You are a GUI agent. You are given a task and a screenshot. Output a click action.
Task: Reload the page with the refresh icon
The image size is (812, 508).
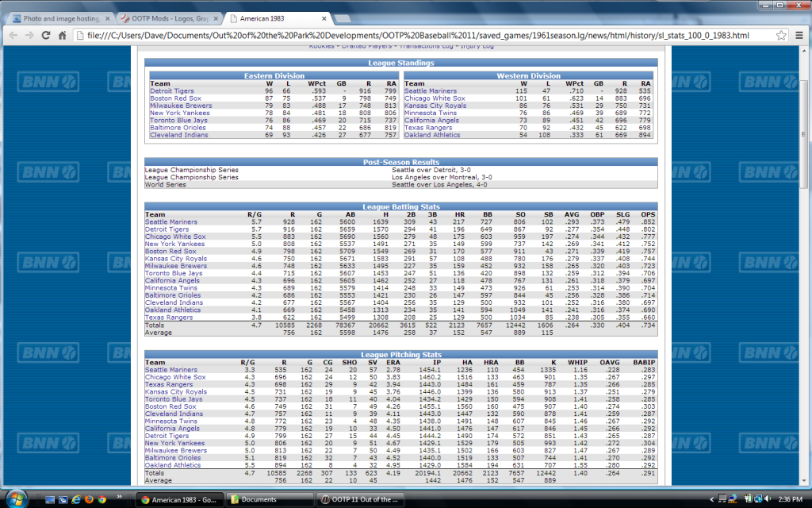(x=45, y=35)
